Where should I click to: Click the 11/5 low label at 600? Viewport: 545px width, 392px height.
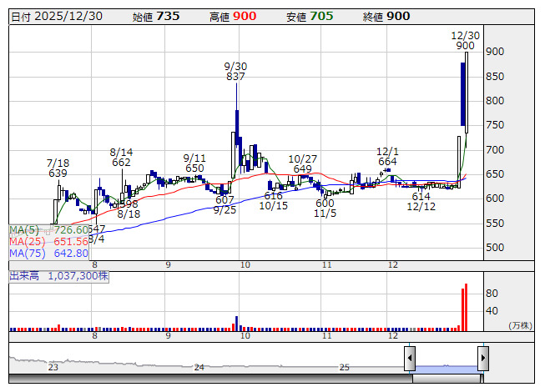pos(325,208)
